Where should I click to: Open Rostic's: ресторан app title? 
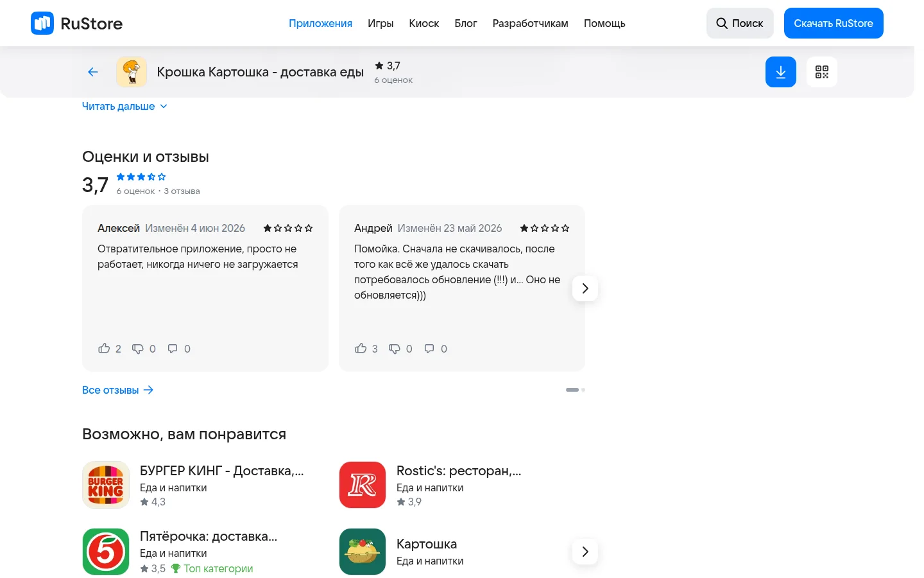(x=459, y=471)
